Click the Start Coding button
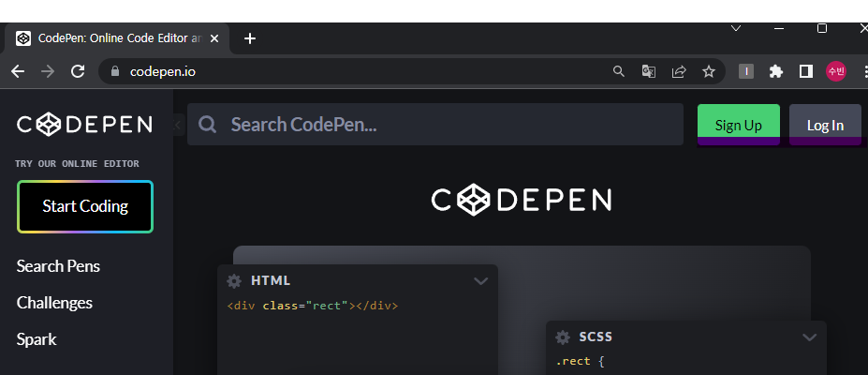868x375 pixels. pos(85,206)
